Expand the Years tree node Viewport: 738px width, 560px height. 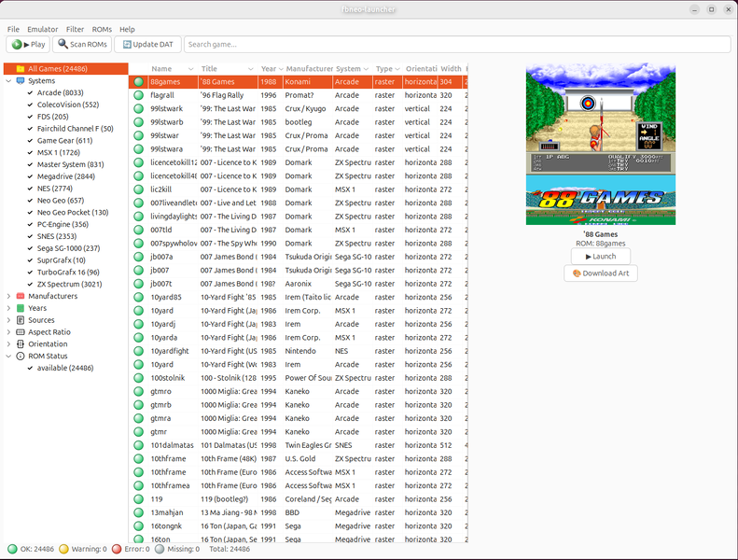click(8, 308)
